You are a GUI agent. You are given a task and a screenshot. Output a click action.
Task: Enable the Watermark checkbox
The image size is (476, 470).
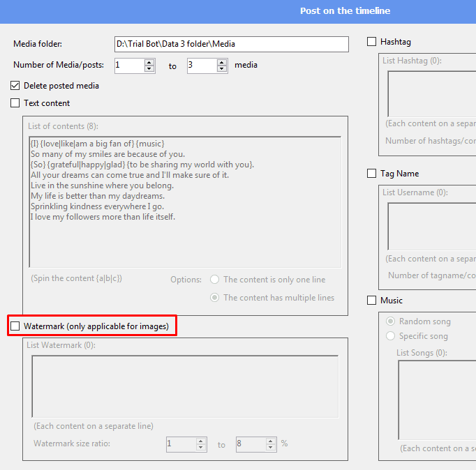point(15,326)
